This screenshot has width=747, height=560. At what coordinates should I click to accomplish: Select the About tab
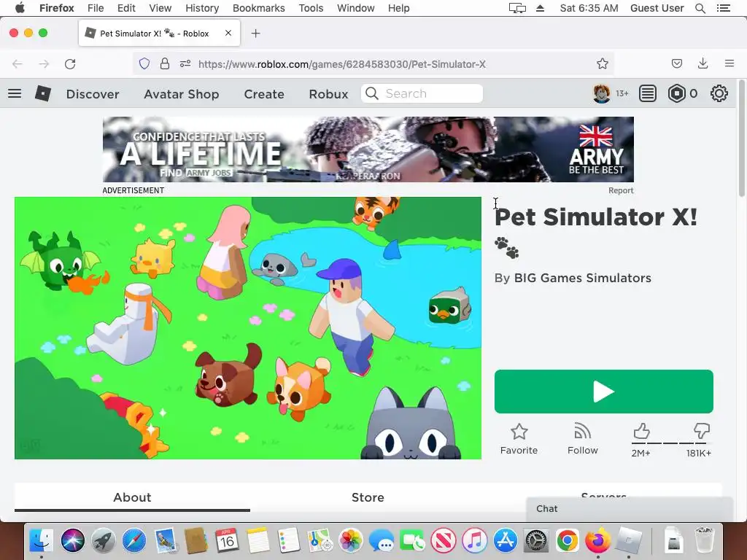tap(132, 497)
